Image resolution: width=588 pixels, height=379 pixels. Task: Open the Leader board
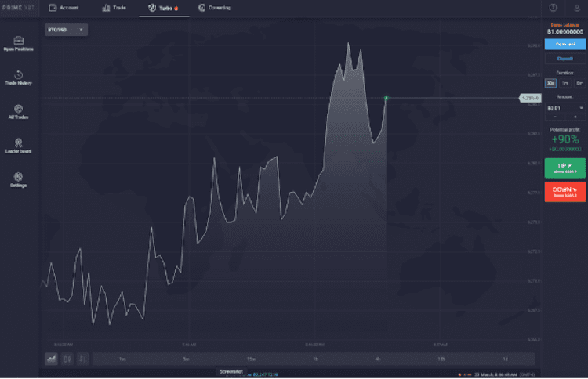coord(18,146)
